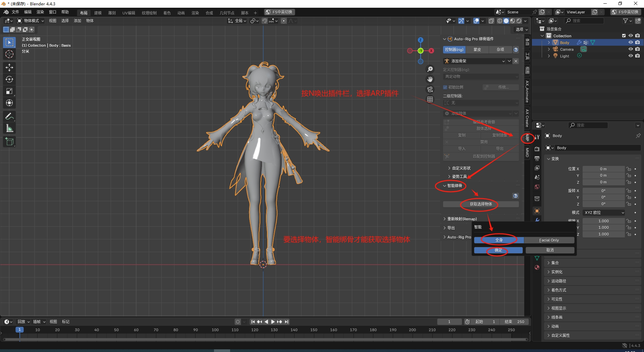
Task: Disable Body object in renders
Action: coord(637,43)
